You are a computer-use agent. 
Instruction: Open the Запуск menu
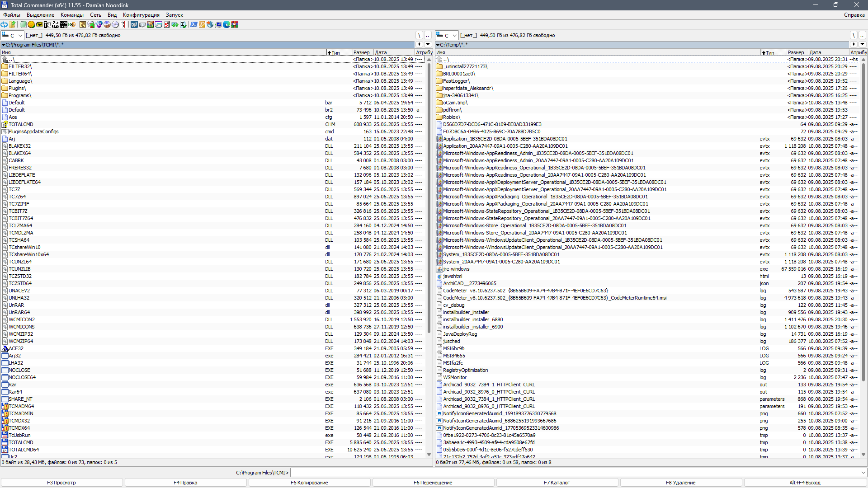pos(175,15)
